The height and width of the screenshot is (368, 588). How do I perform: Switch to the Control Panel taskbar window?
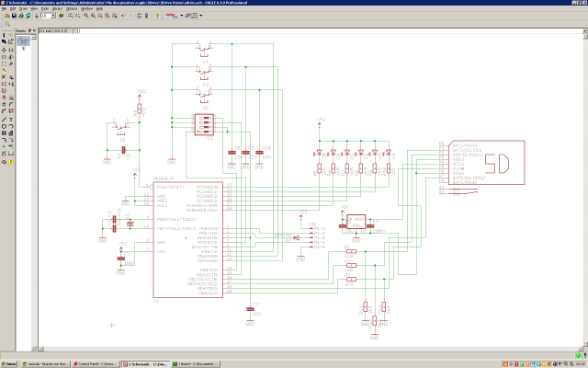coord(96,364)
